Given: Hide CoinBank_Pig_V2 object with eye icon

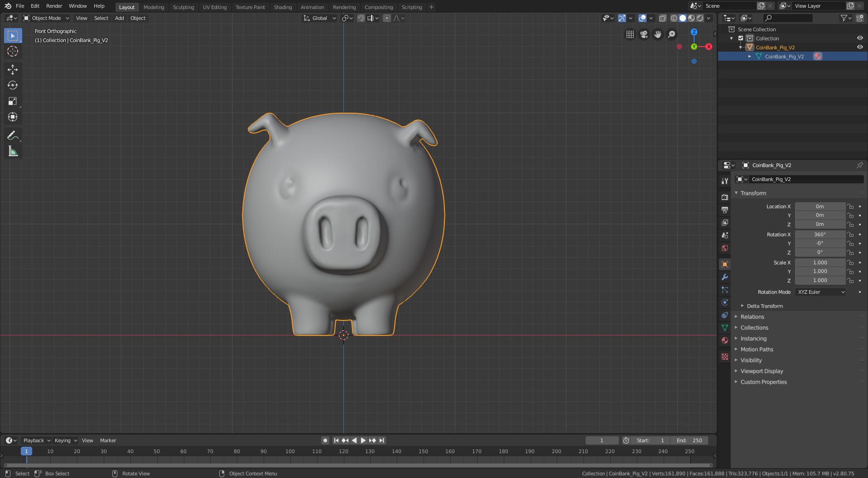Looking at the screenshot, I should 859,47.
